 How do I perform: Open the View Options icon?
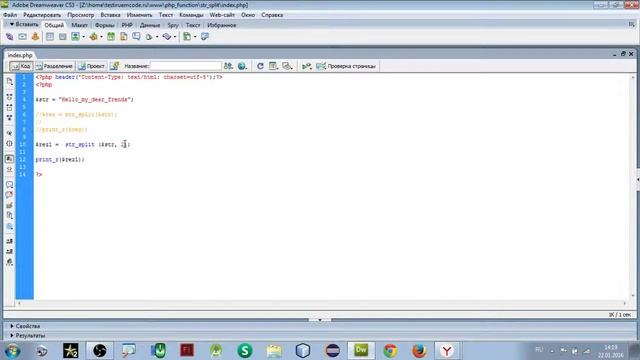point(273,66)
